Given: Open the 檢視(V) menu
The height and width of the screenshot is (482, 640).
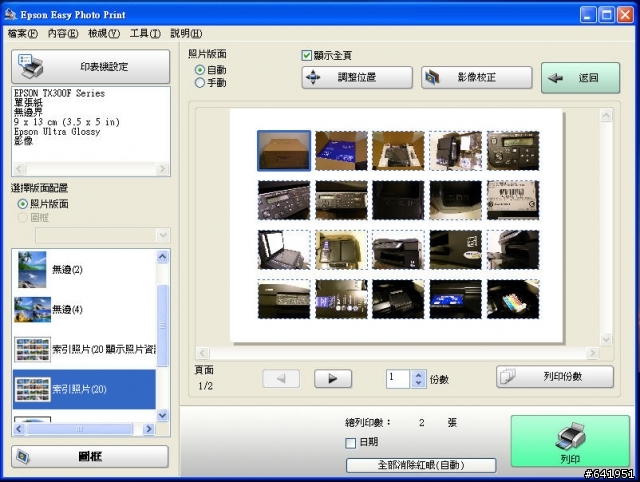Looking at the screenshot, I should click(x=104, y=33).
